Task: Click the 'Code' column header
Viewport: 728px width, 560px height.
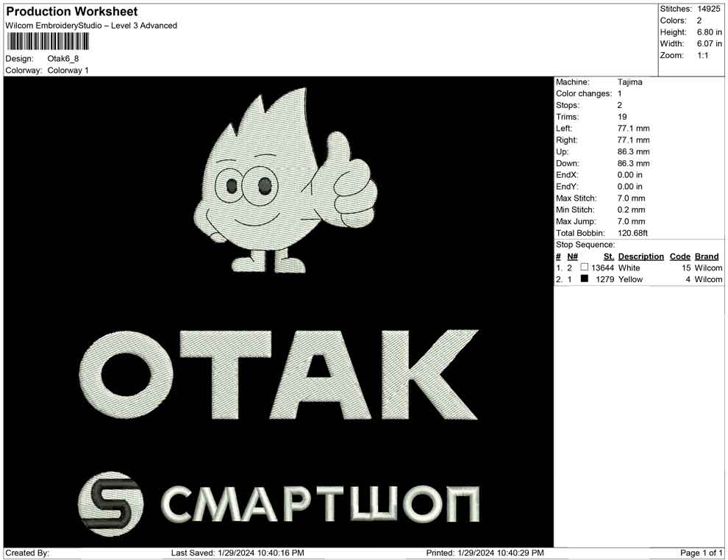Action: [x=680, y=256]
